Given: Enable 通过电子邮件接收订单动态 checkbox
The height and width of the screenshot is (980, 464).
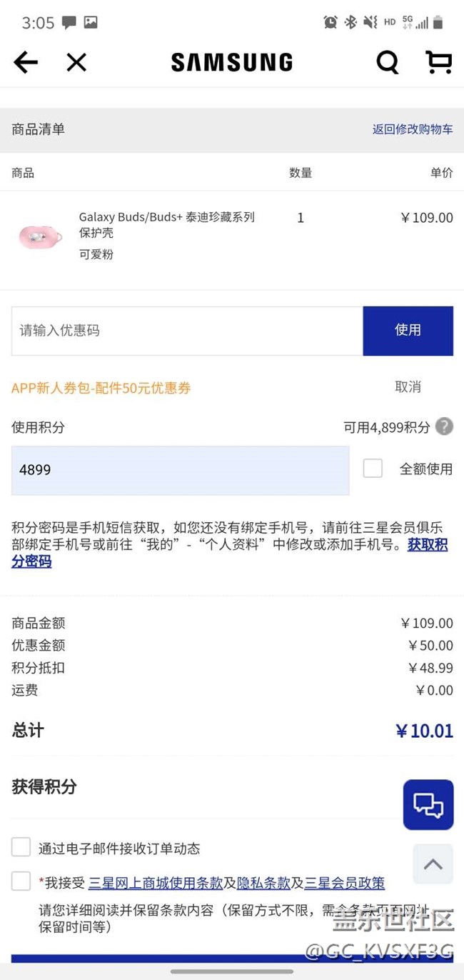Looking at the screenshot, I should [x=21, y=848].
